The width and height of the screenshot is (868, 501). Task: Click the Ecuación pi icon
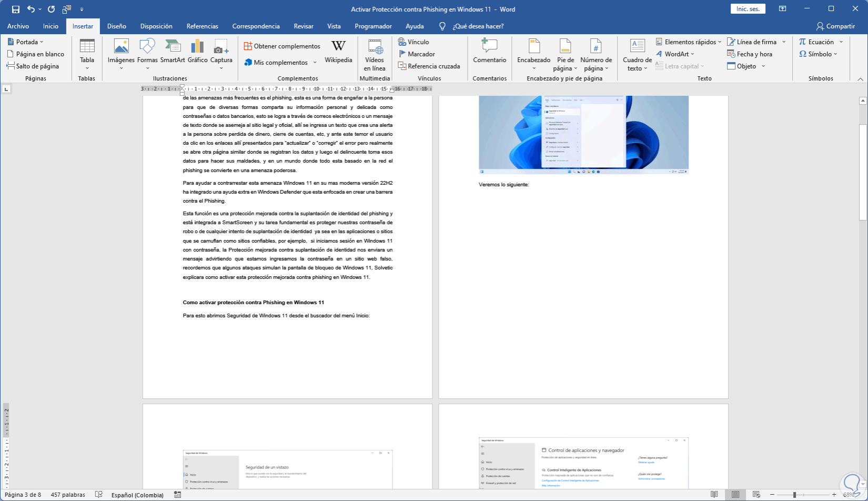click(x=802, y=42)
